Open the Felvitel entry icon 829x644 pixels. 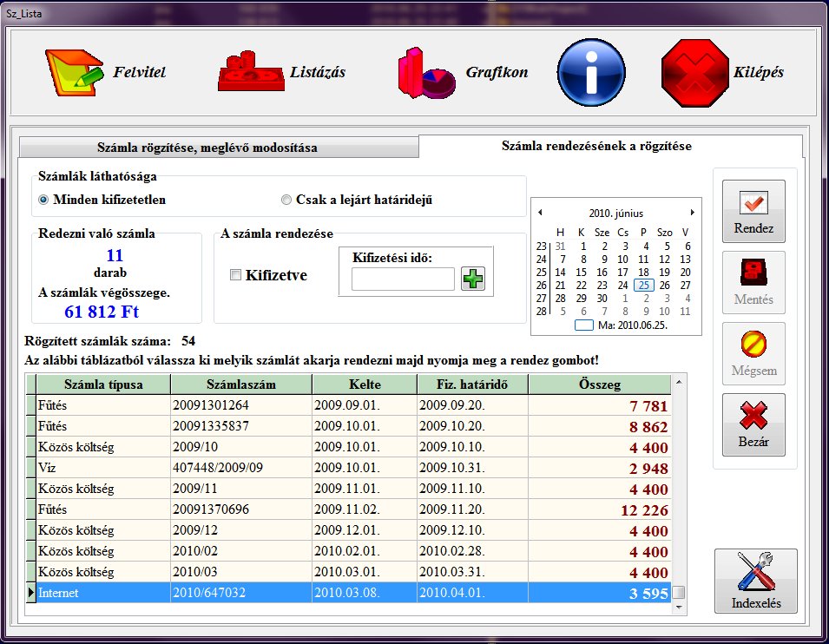coord(75,73)
